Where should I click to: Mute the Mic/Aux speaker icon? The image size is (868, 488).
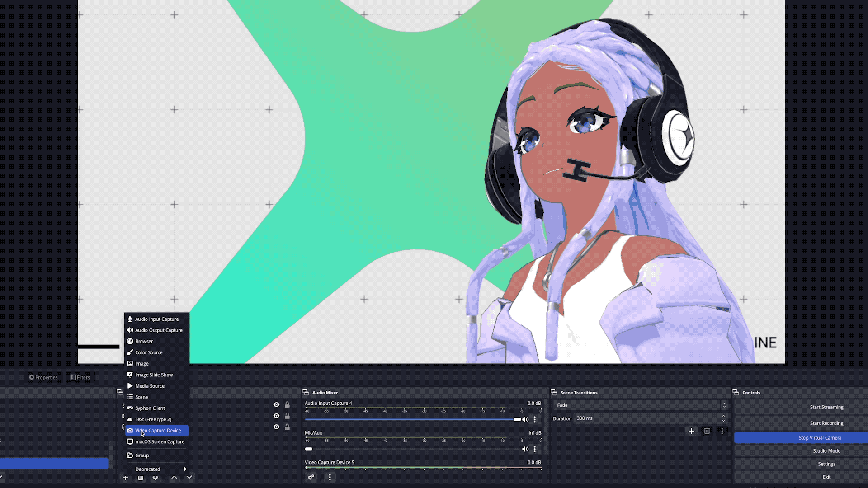525,449
